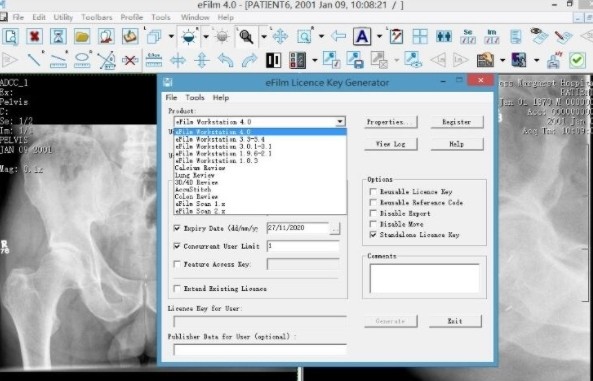The image size is (593, 381).
Task: Open Profile menu in eFilm main window
Action: point(132,17)
